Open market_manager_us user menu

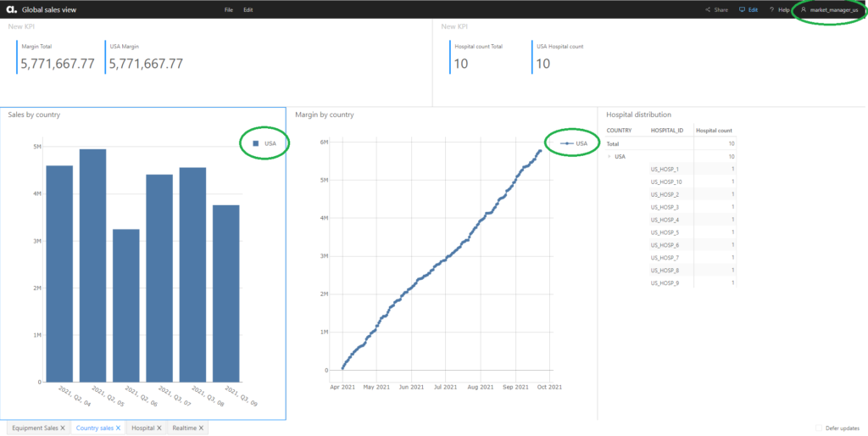coord(829,10)
